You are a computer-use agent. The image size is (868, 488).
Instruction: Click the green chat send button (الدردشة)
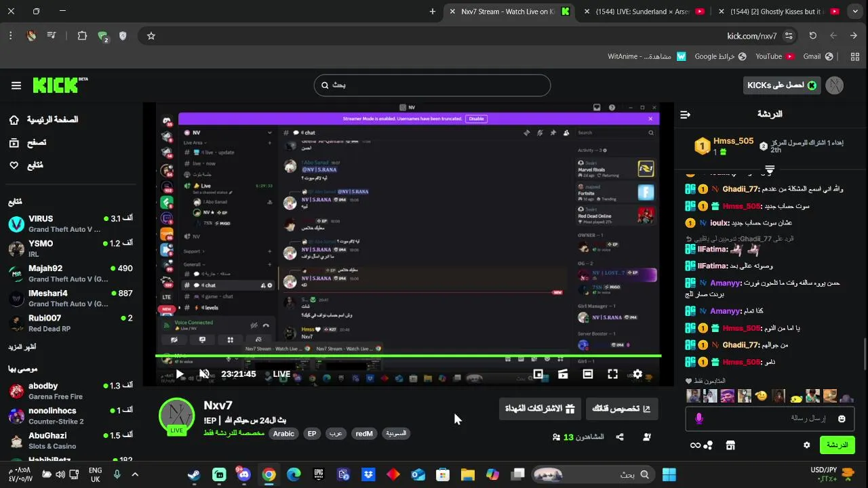[x=837, y=445]
